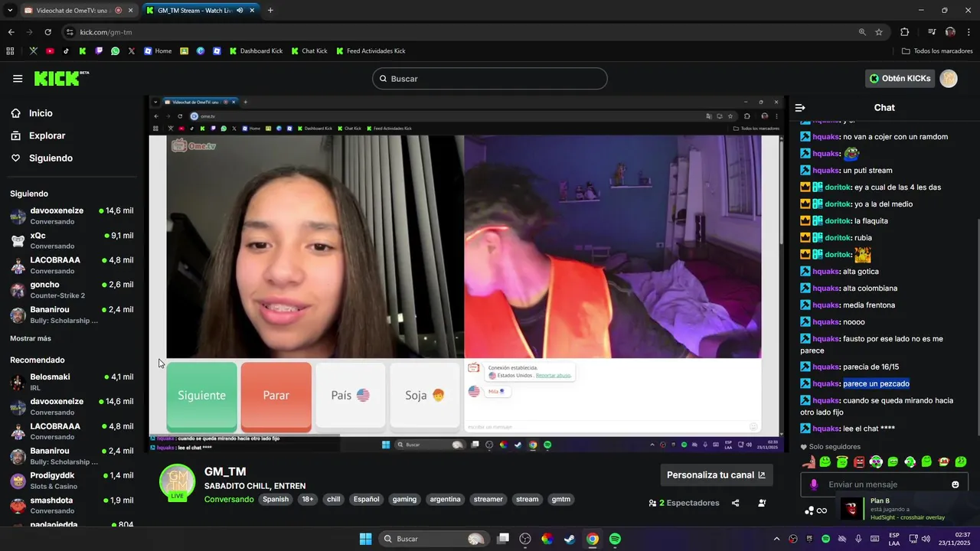This screenshot has height=551, width=980.
Task: Insert the Patrick star emote
Action: 808,461
